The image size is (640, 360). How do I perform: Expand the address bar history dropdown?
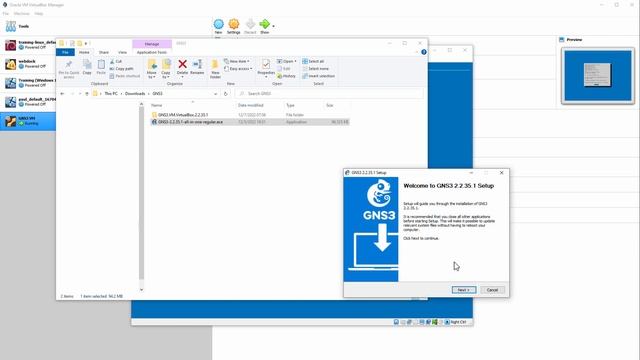pyautogui.click(x=216, y=93)
